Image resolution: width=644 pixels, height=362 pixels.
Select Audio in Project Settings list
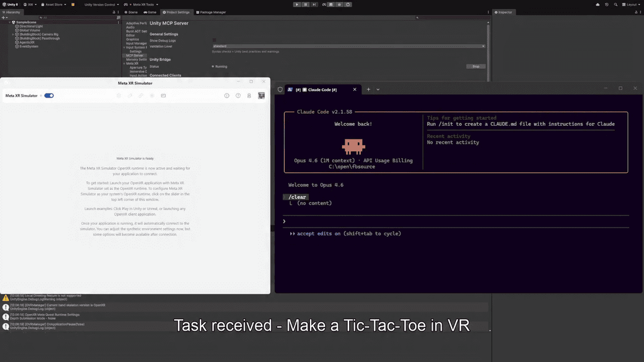130,27
